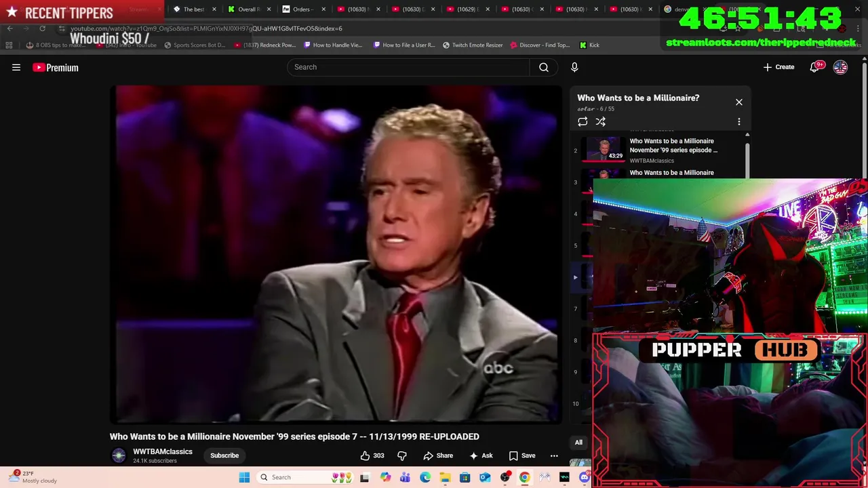Open '(1837) Redneck Pow...' bookmark

(265, 45)
